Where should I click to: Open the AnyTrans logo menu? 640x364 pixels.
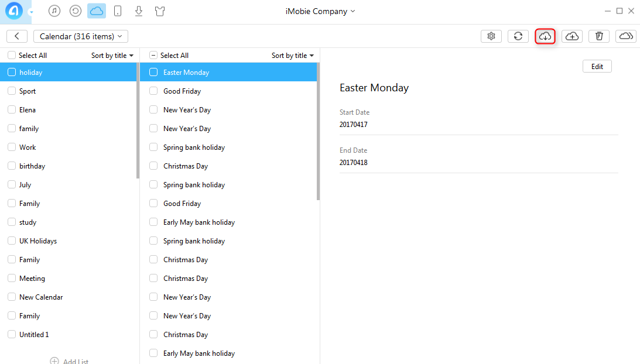tap(14, 11)
